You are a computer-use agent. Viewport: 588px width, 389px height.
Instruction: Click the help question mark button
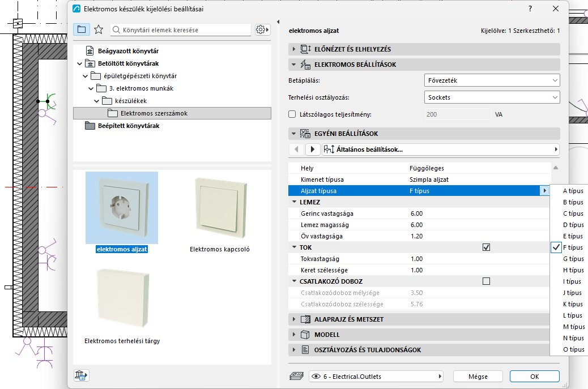pos(530,8)
